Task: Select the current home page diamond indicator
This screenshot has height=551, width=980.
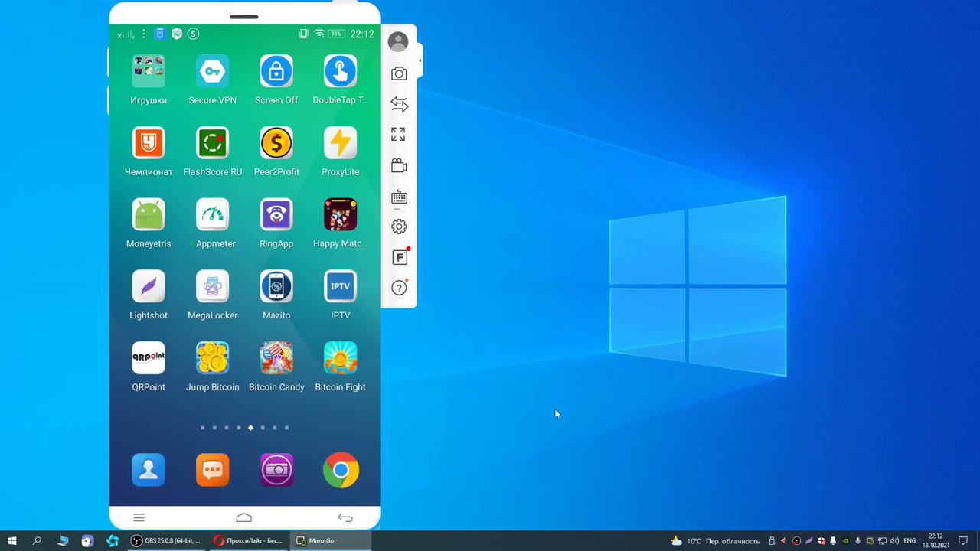Action: (x=250, y=428)
